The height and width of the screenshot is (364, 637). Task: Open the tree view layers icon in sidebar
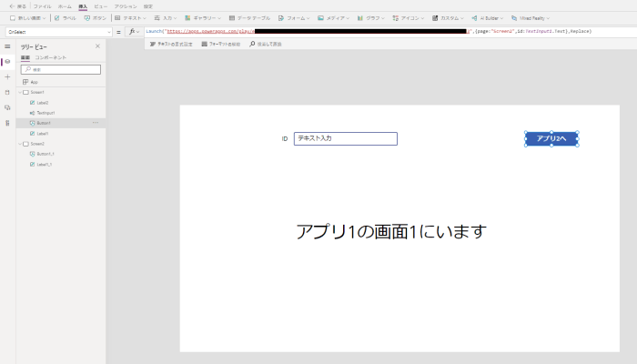click(7, 61)
